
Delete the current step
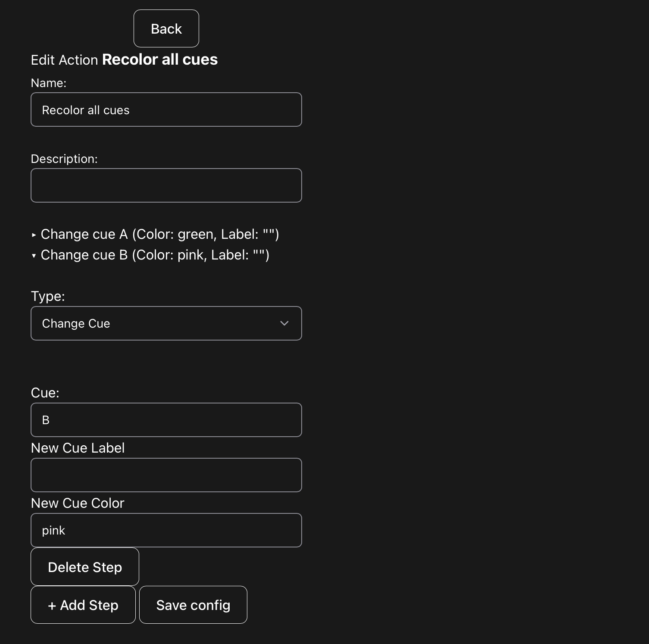pos(85,567)
